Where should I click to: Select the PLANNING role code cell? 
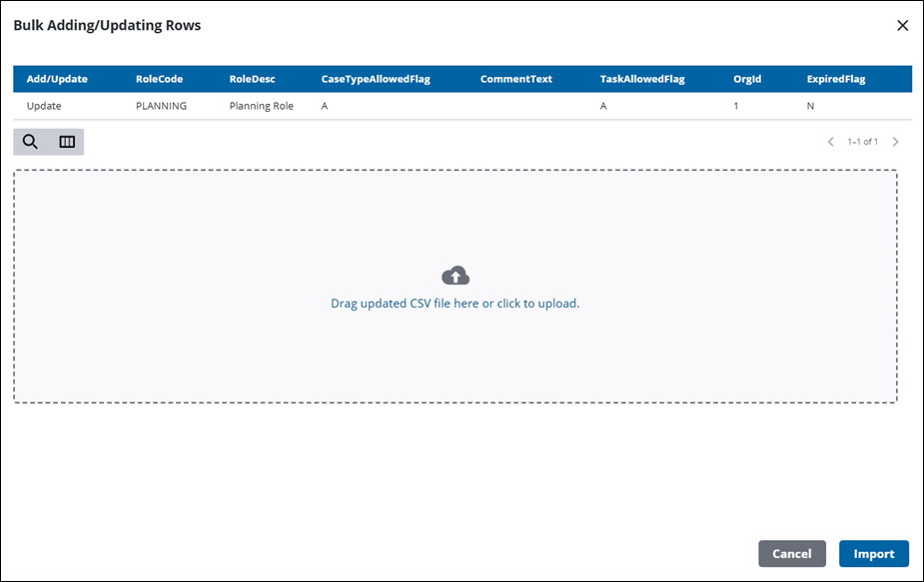161,106
